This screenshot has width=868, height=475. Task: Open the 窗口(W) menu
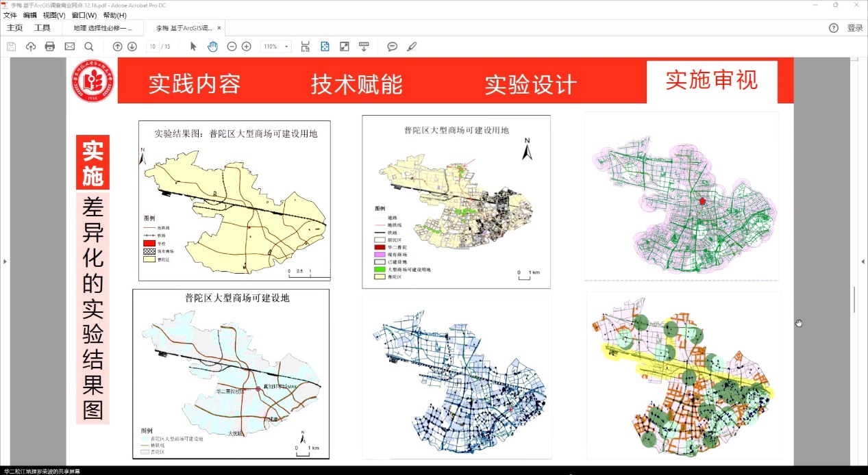pos(84,15)
